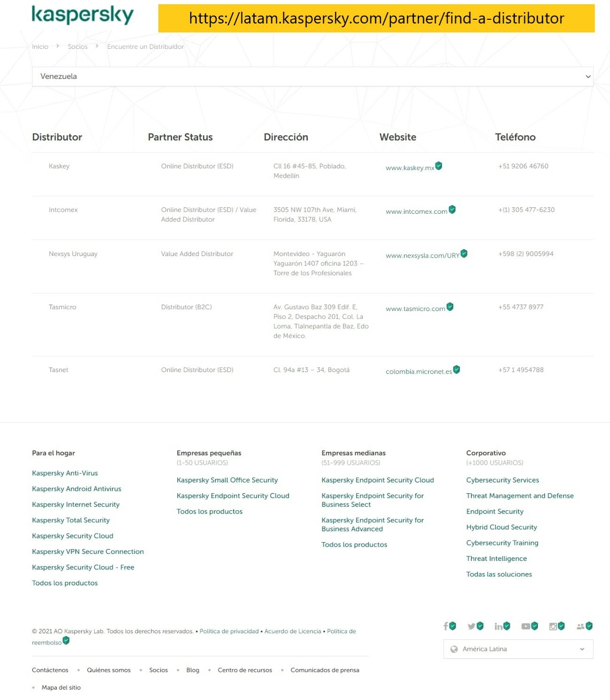The width and height of the screenshot is (610, 700).
Task: Click the Distributor column header
Action: click(x=57, y=137)
